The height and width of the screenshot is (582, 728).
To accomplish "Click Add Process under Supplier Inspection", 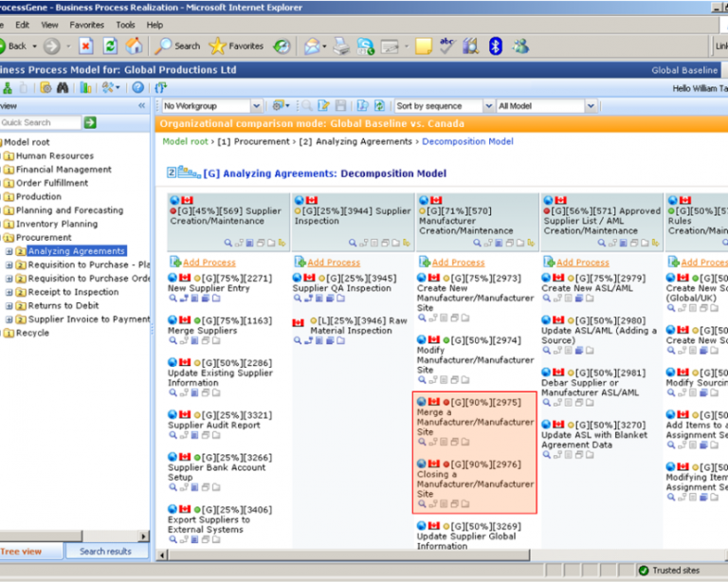I will click(x=333, y=263).
